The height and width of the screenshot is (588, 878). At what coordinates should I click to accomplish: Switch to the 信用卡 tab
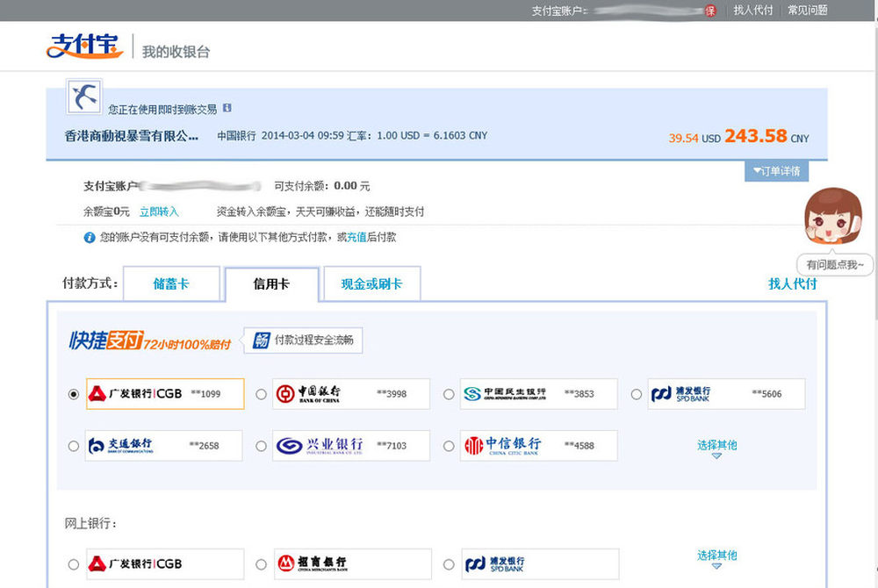point(271,283)
